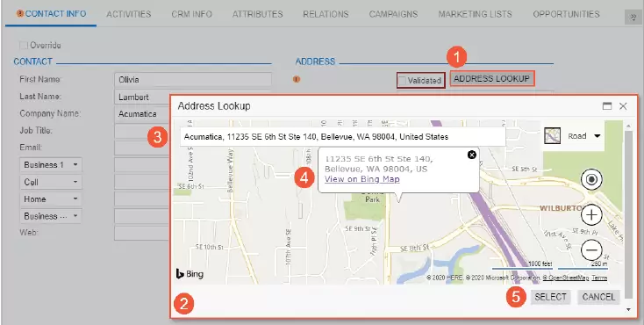
Task: Close the Address Lookup dialog
Action: [623, 106]
